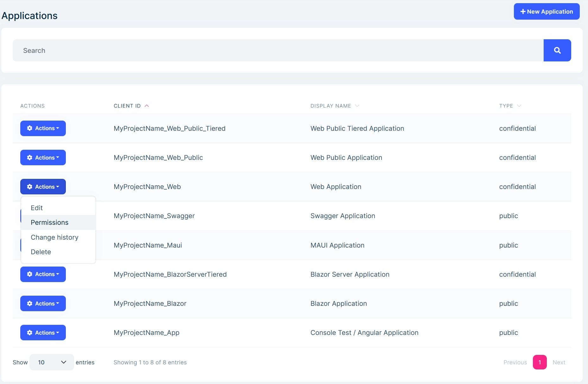Select Permissions from the open Actions menu
The height and width of the screenshot is (384, 588).
[x=49, y=222]
